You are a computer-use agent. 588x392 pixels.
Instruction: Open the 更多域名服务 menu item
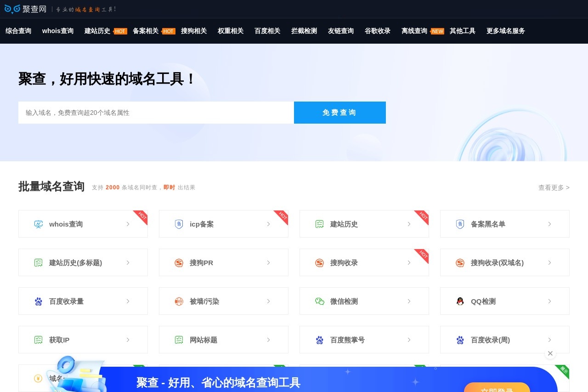[x=506, y=31]
